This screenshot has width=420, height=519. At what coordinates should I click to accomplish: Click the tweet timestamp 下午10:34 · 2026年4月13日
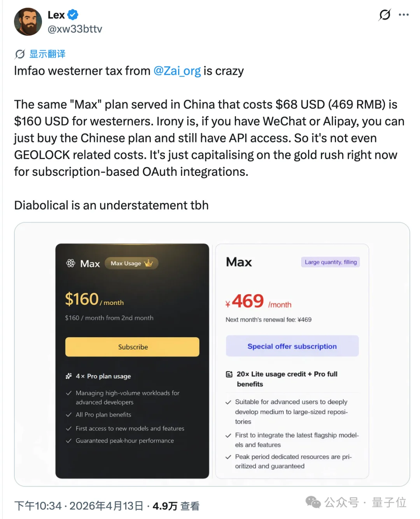click(79, 506)
